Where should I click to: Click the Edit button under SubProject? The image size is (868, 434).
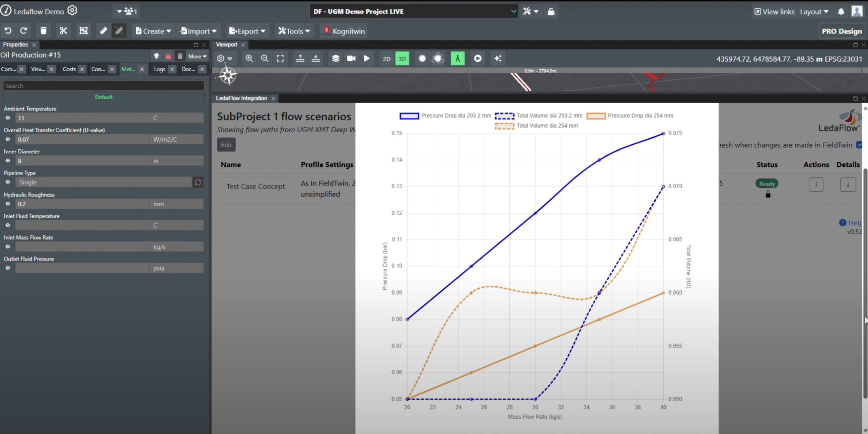[226, 145]
